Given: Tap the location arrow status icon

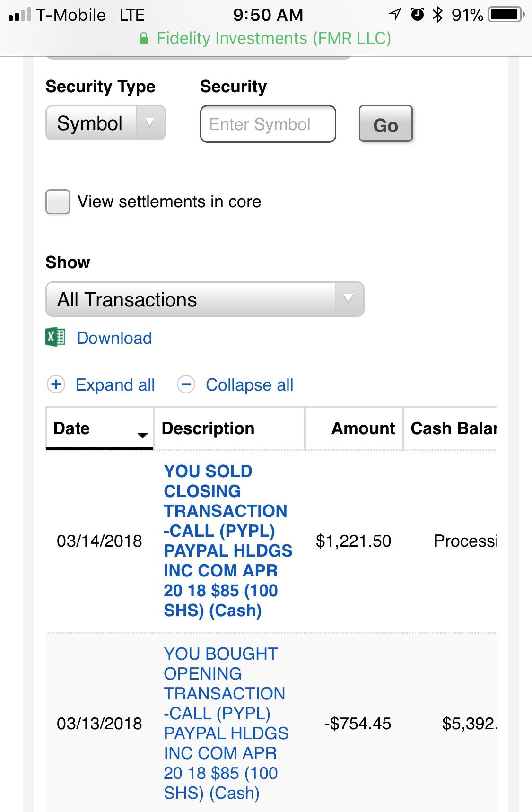Looking at the screenshot, I should tap(394, 15).
